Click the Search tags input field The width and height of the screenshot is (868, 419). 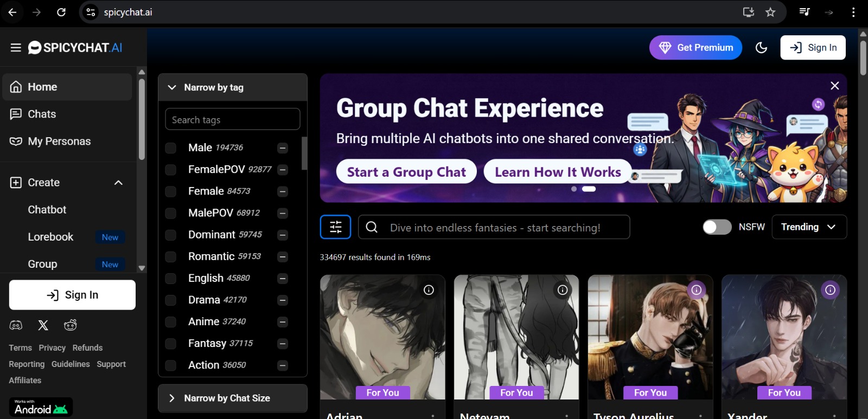(x=233, y=119)
